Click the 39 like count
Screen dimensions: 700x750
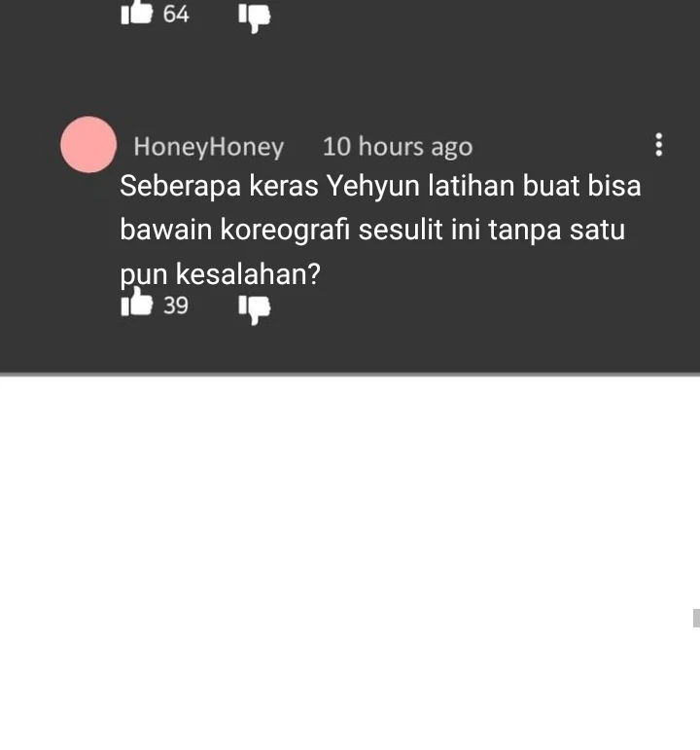click(175, 305)
